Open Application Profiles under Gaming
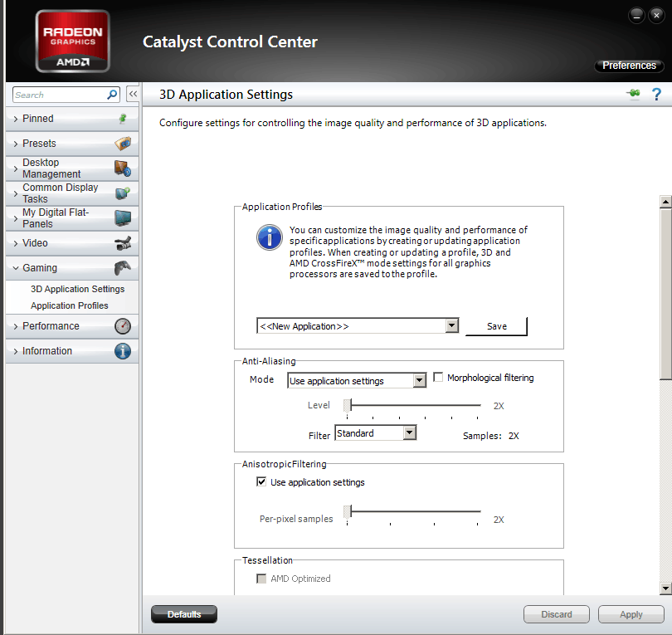Viewport: 672px width, 635px height. pyautogui.click(x=70, y=305)
